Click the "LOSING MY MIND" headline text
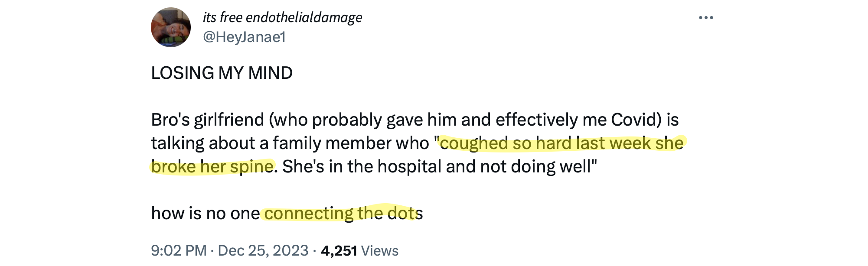868x266 pixels. pos(222,73)
